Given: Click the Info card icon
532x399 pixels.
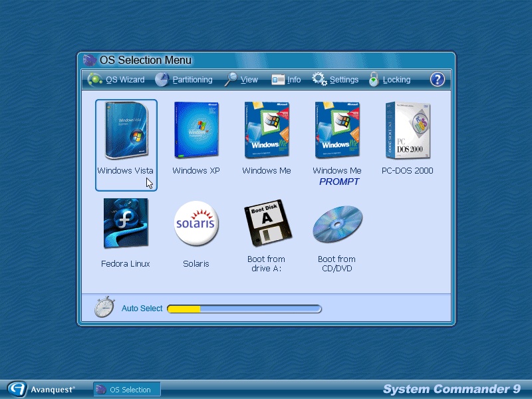Looking at the screenshot, I should tap(278, 80).
